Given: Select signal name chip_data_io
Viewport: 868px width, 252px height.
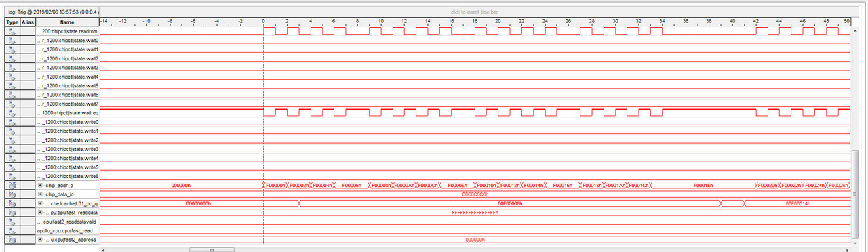Looking at the screenshot, I should tap(59, 194).
